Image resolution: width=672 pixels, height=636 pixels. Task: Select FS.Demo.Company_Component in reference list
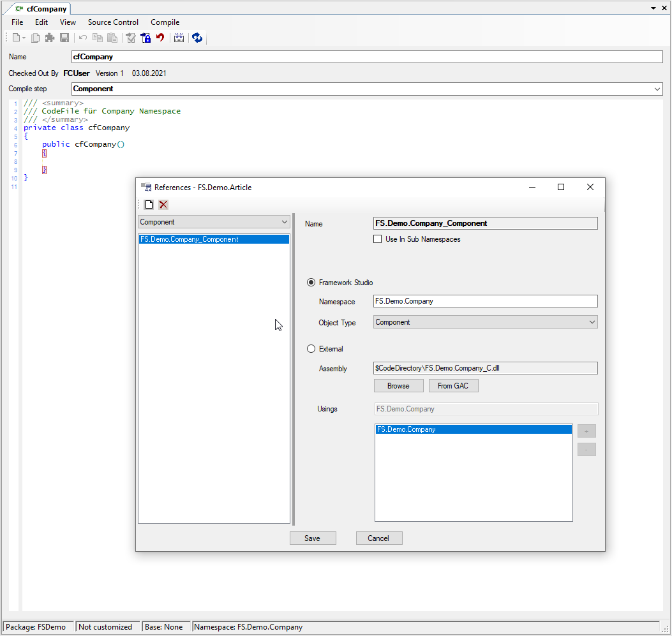[x=214, y=239]
